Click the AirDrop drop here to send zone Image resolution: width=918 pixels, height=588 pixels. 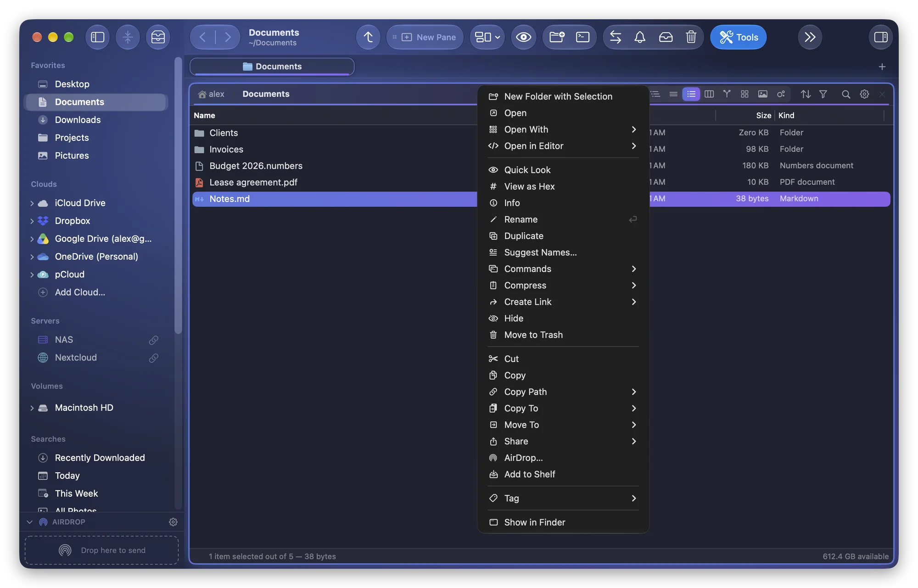coord(101,550)
